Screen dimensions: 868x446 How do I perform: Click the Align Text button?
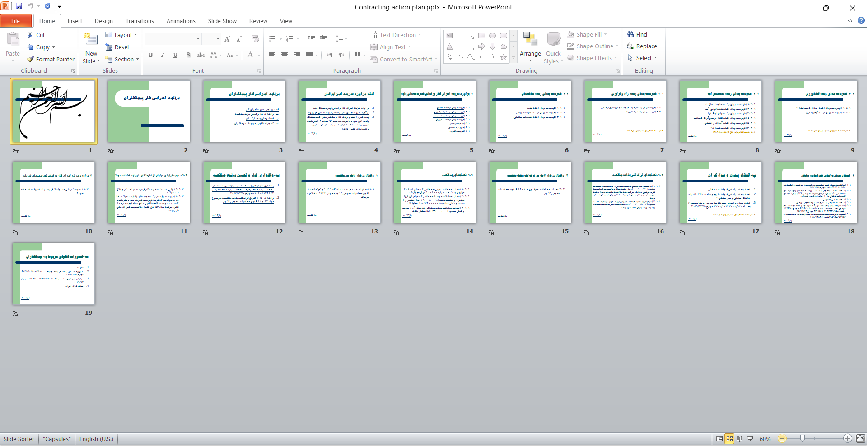coord(391,47)
